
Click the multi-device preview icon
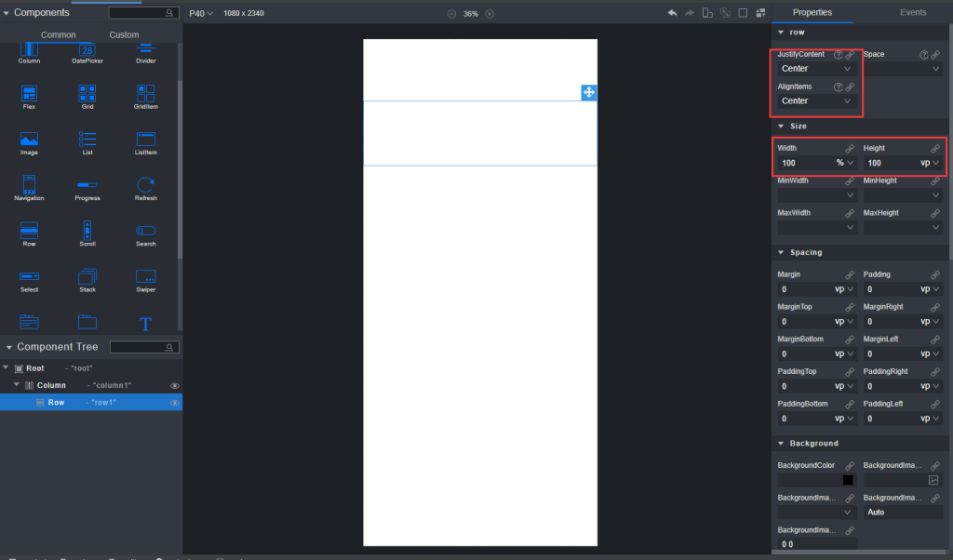707,13
